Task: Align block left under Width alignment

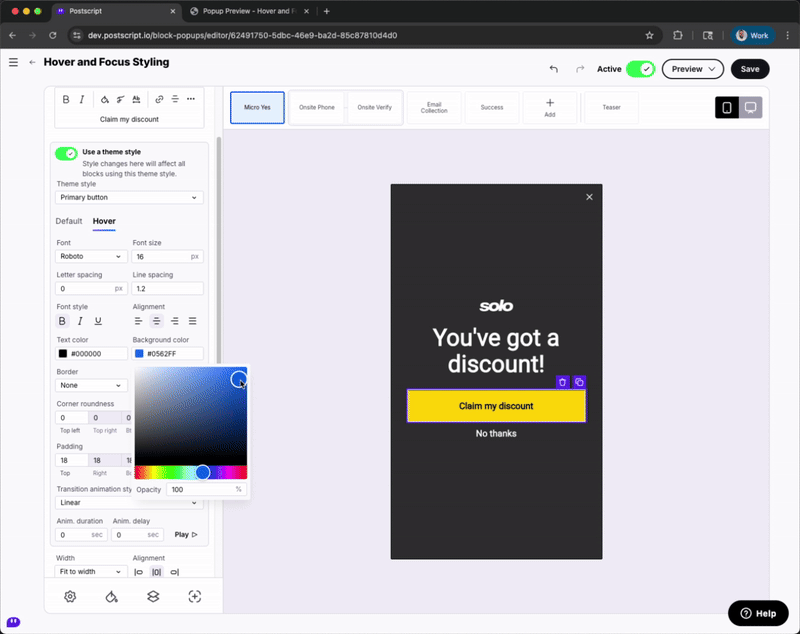Action: point(138,572)
